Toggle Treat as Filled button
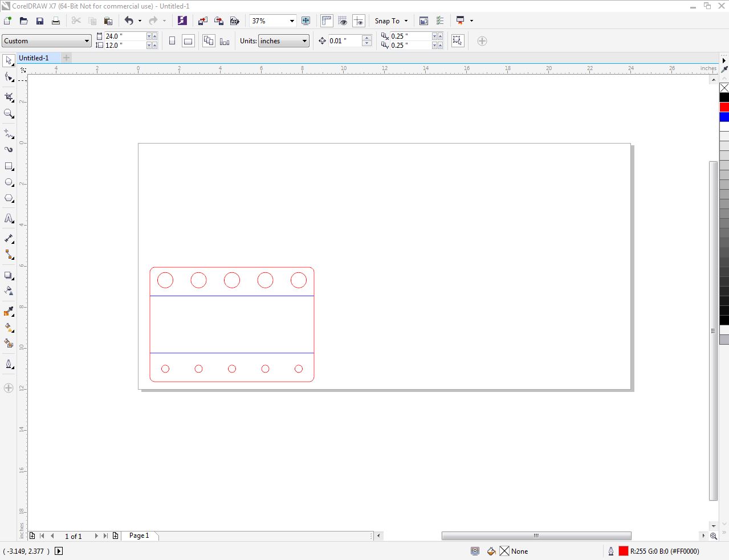 [x=457, y=40]
